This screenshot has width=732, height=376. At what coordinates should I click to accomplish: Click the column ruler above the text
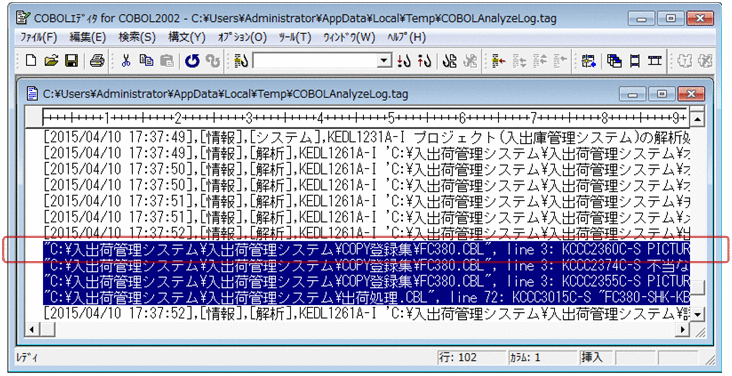click(366, 117)
